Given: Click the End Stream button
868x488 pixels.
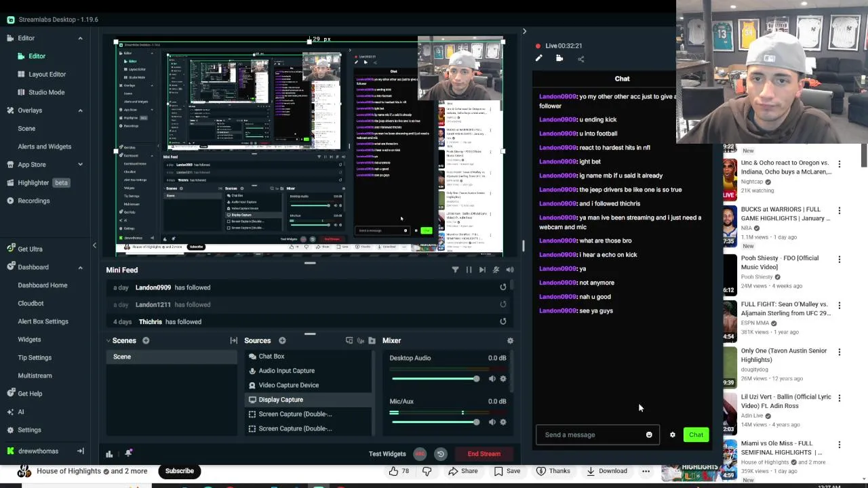Looking at the screenshot, I should click(x=484, y=454).
